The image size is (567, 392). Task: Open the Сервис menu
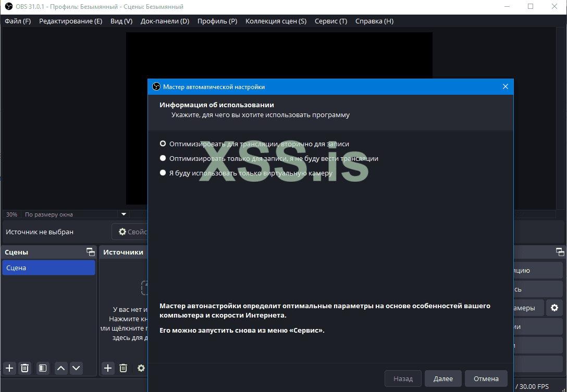coord(331,21)
